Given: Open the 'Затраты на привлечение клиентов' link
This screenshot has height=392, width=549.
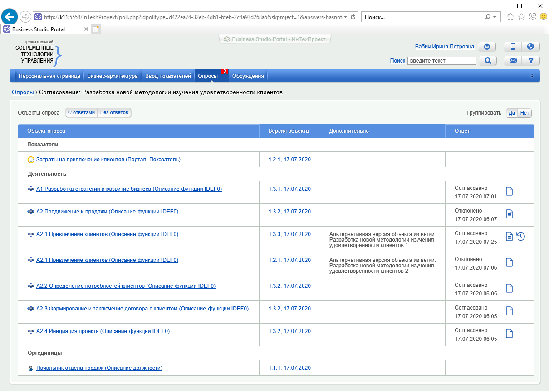Looking at the screenshot, I should pyautogui.click(x=108, y=160).
